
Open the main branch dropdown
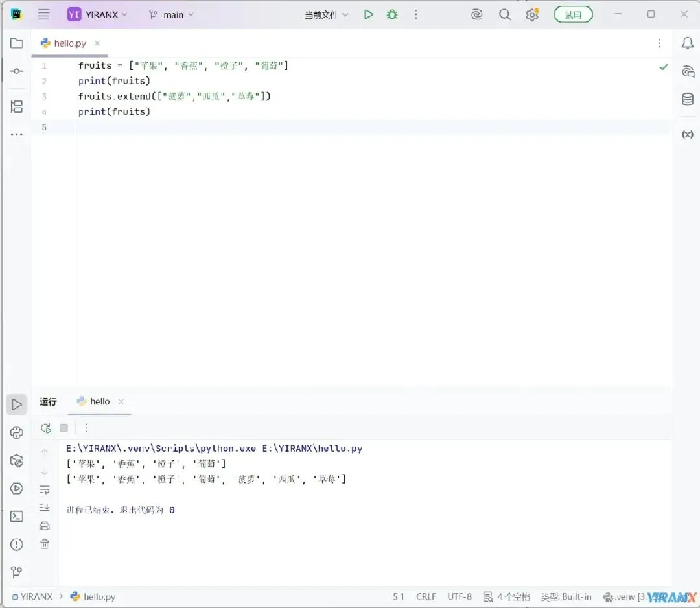click(x=171, y=15)
